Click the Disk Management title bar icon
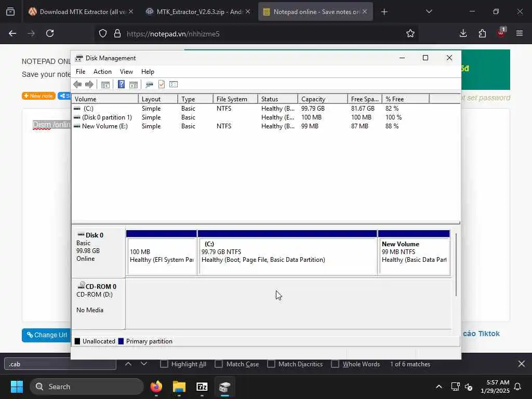This screenshot has width=532, height=399. (x=79, y=58)
